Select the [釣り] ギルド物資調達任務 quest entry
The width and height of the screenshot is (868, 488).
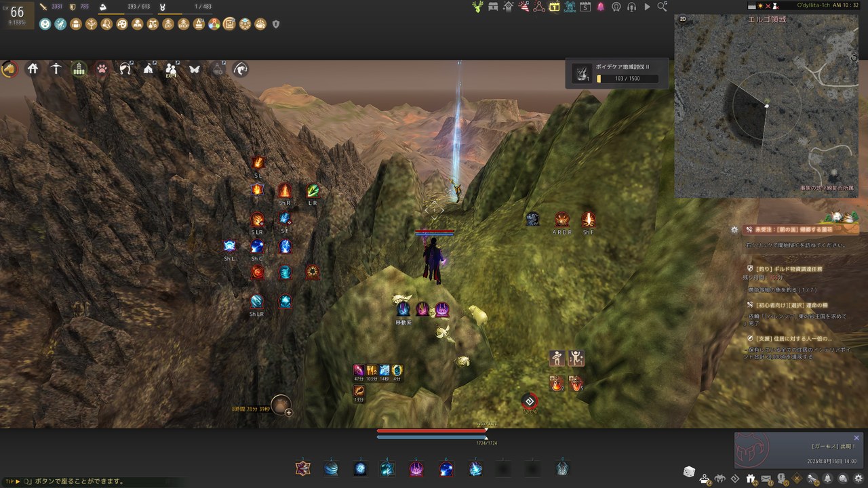pos(789,269)
